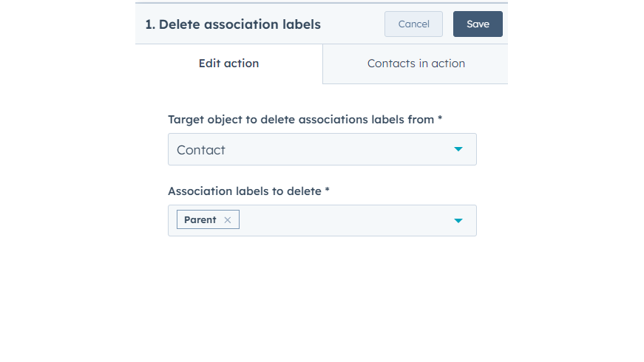Viewport: 644px width, 362px height.
Task: Open the Contacts in action tab
Action: point(416,64)
